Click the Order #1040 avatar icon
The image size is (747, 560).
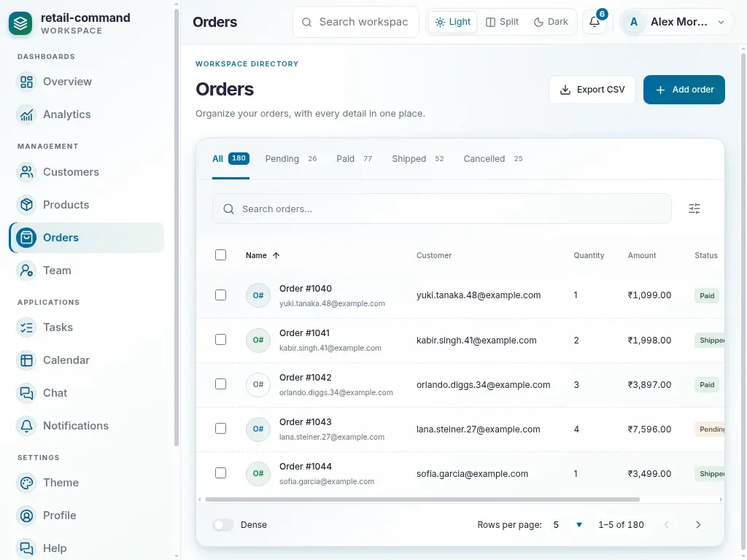pyautogui.click(x=258, y=296)
